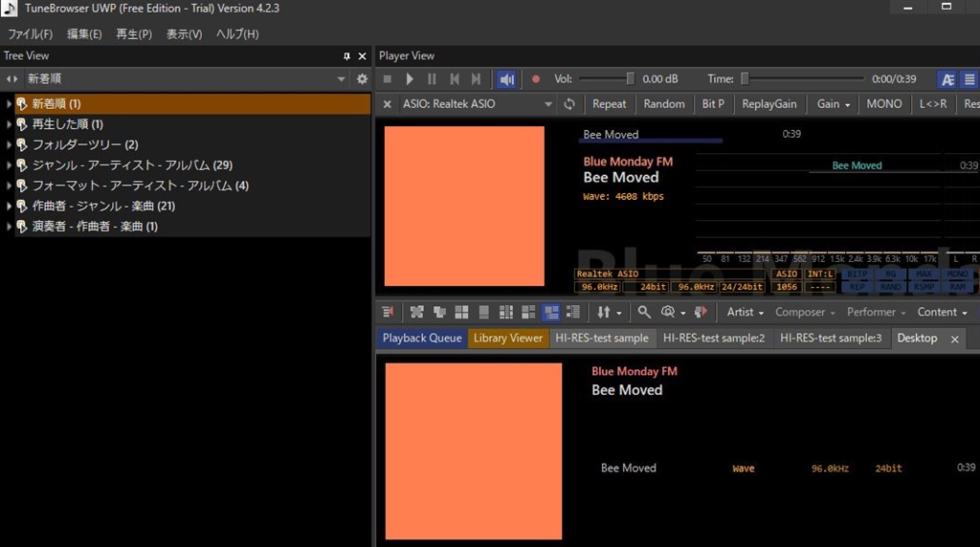Open the ASIO: Realtek ASIO device dropdown
The width and height of the screenshot is (980, 547).
(548, 104)
